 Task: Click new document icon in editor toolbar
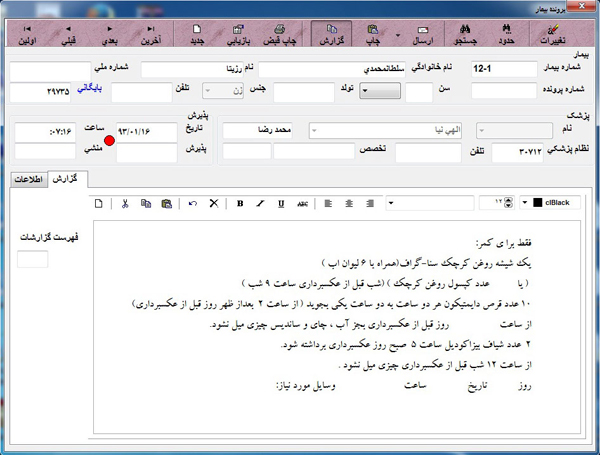point(99,203)
